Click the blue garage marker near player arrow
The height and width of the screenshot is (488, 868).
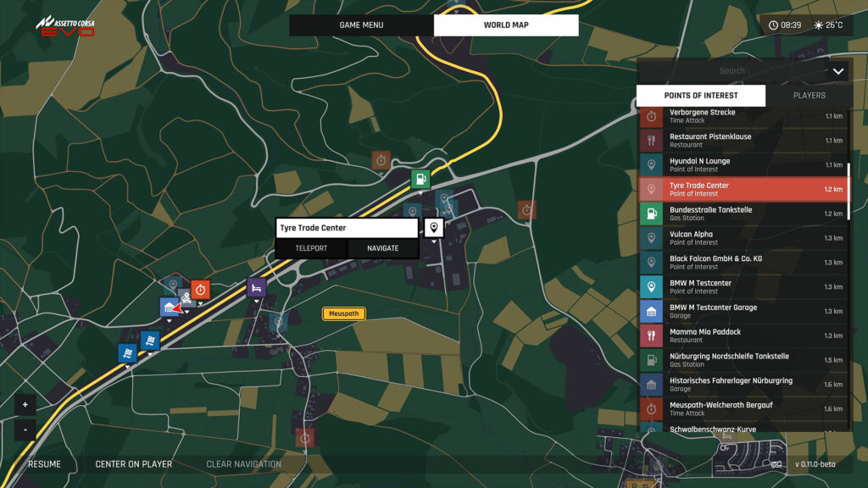(x=170, y=307)
